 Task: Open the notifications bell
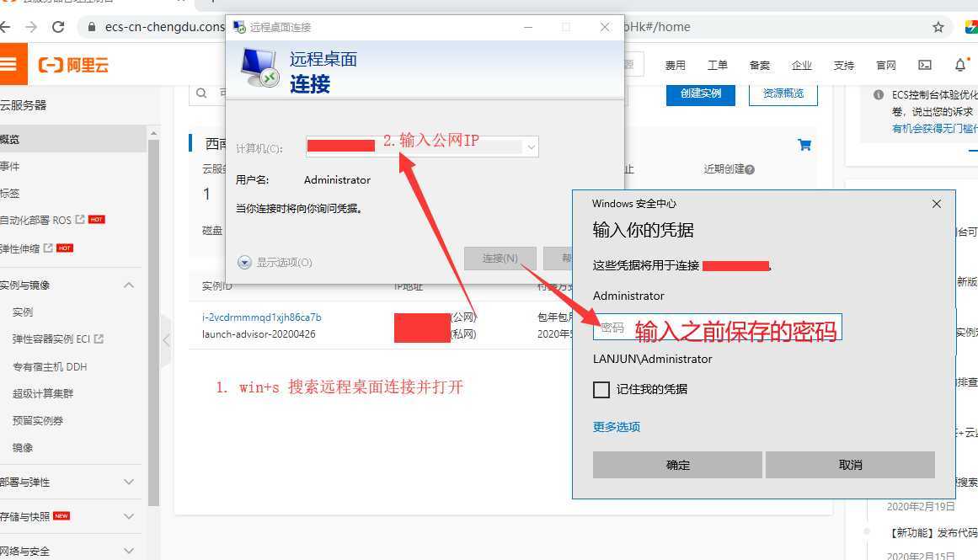(960, 65)
